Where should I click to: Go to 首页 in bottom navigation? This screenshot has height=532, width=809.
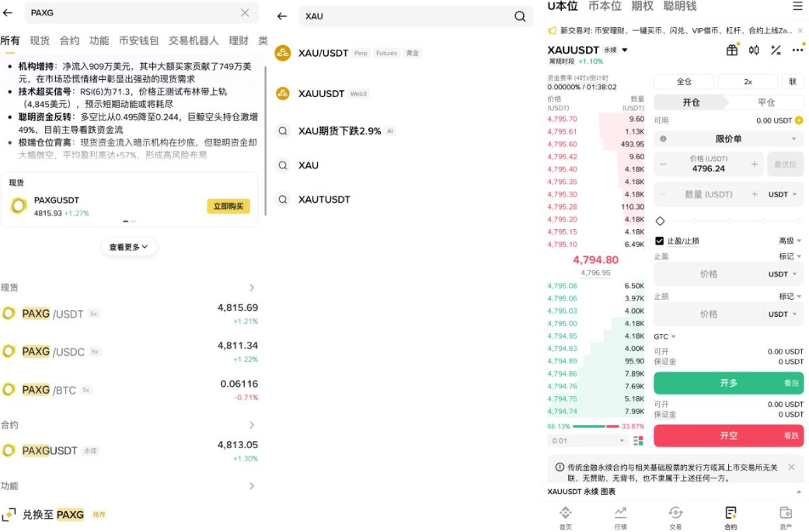[x=566, y=517]
